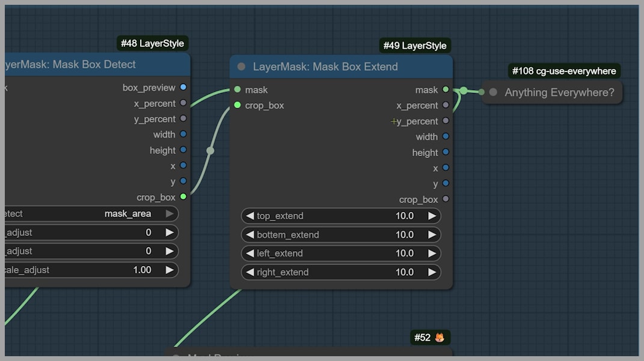Image resolution: width=644 pixels, height=361 pixels.
Task: Increase scale_adjust value with right arrow
Action: (170, 270)
